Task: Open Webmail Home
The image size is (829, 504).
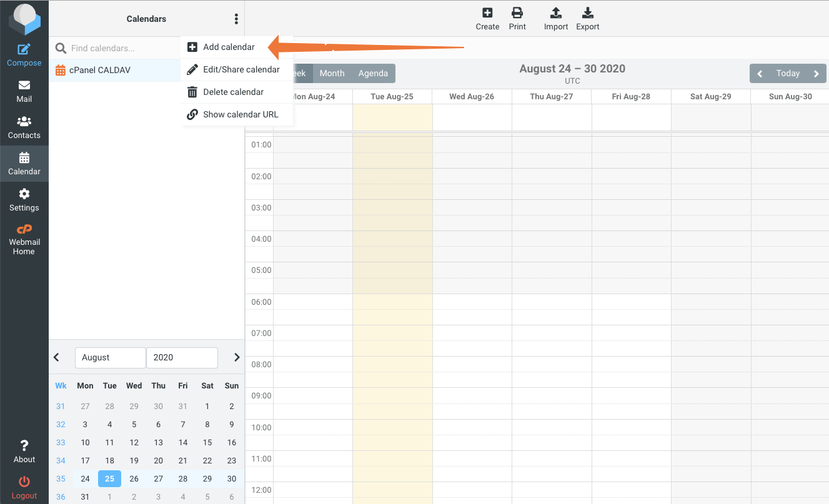Action: pyautogui.click(x=24, y=240)
